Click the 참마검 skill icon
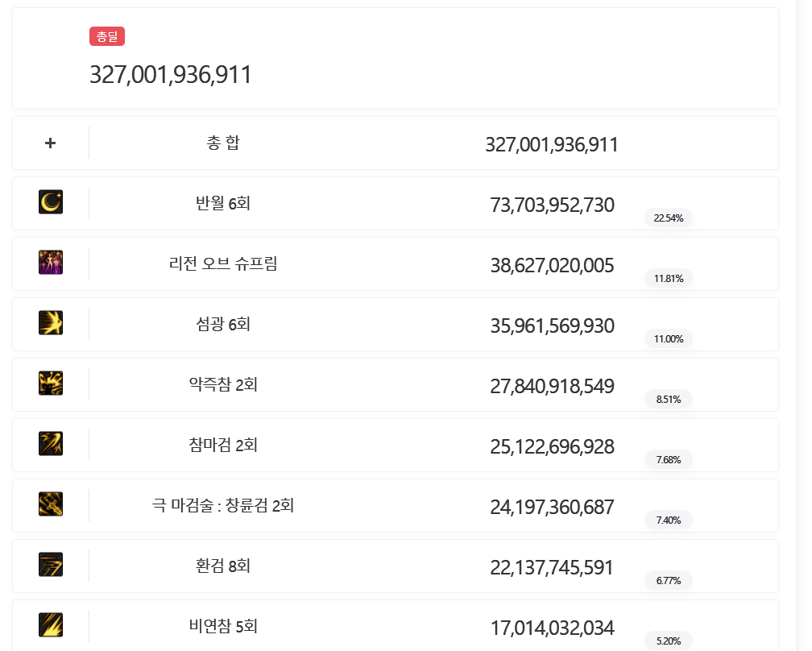 pyautogui.click(x=51, y=444)
